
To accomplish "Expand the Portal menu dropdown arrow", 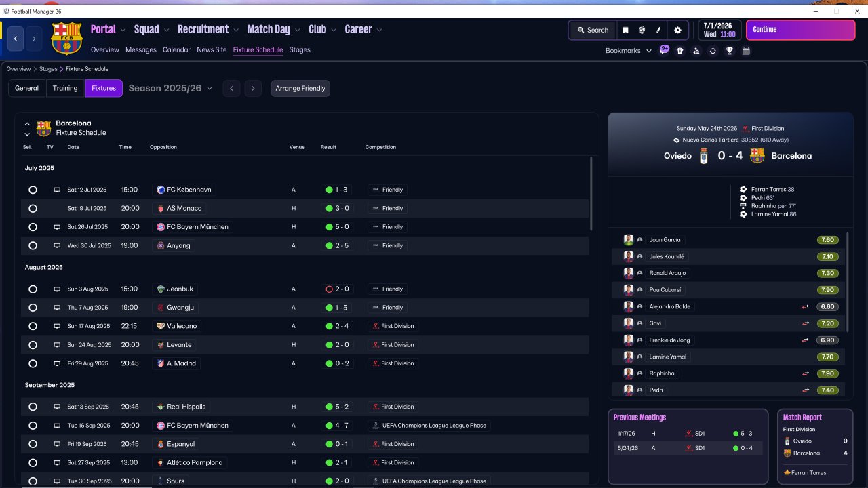I will click(123, 30).
